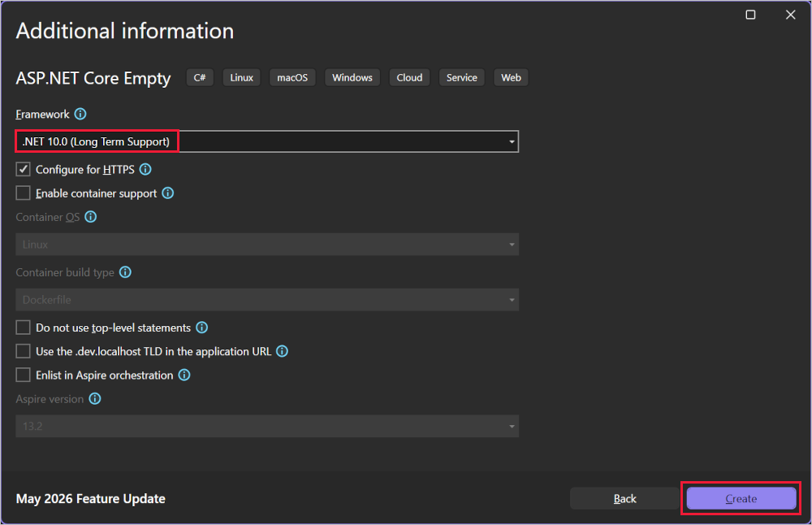Click info icon for .dev.localhost TLD option

(x=283, y=351)
